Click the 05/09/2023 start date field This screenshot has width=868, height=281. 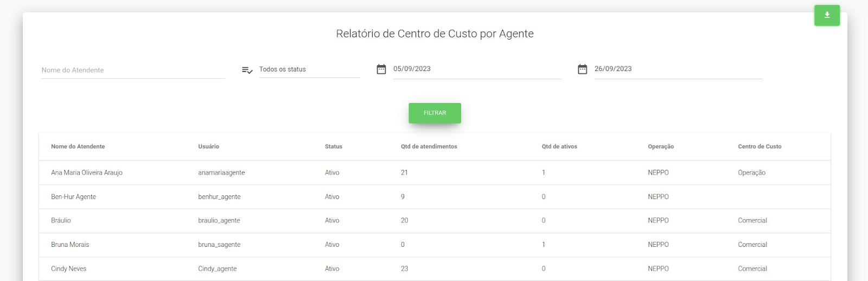point(477,69)
